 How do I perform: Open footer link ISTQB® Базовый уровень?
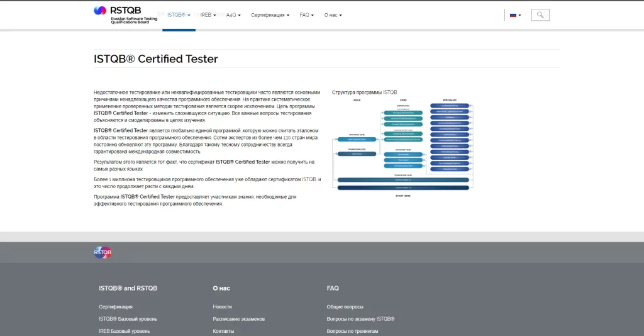[x=128, y=319]
